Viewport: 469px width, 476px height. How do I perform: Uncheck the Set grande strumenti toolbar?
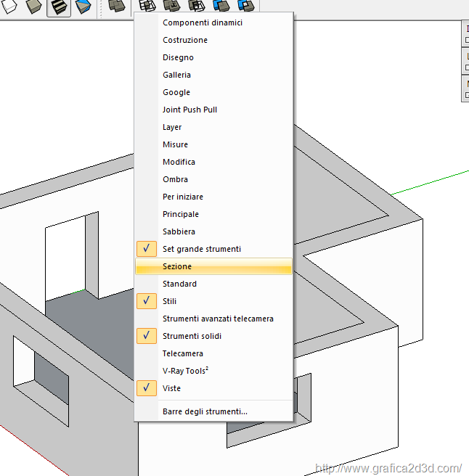[x=201, y=249]
